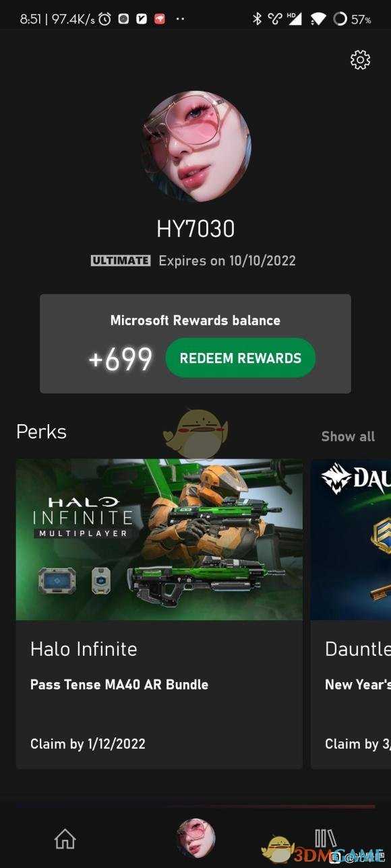Tap the Bluetooth status bar icon
The width and height of the screenshot is (391, 868).
[257, 19]
